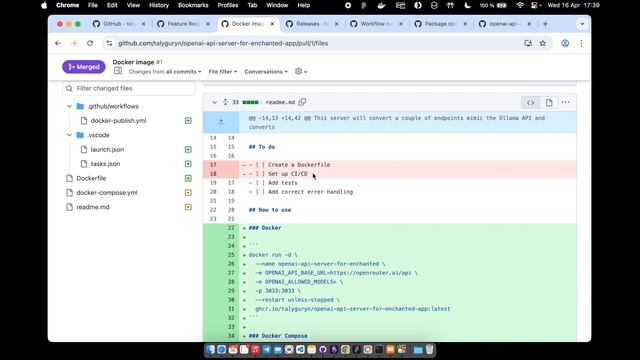The image size is (640, 360).
Task: Switch to the Feature Request tab
Action: 182,24
